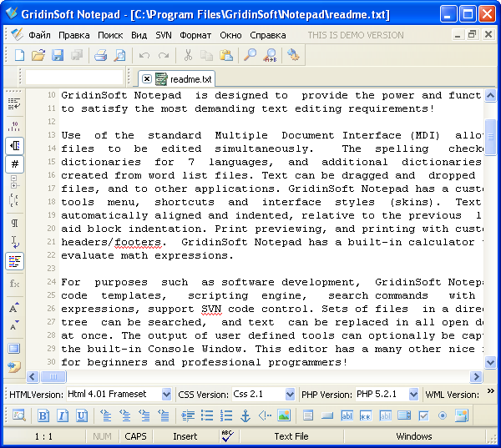The height and width of the screenshot is (448, 501).
Task: Toggle paragraph marks display with the ¶ icon
Action: point(14,223)
